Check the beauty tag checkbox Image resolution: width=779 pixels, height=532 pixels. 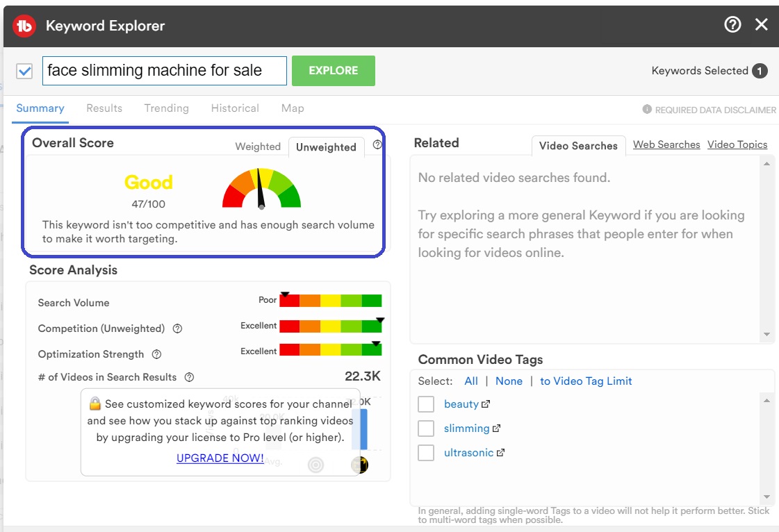coord(426,404)
